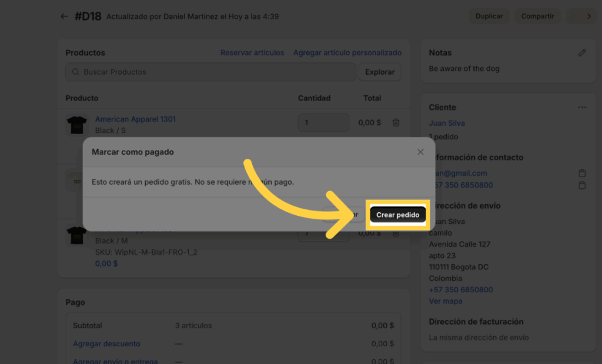Close the Marcar como pagado dialog
This screenshot has width=602, height=364.
[420, 152]
